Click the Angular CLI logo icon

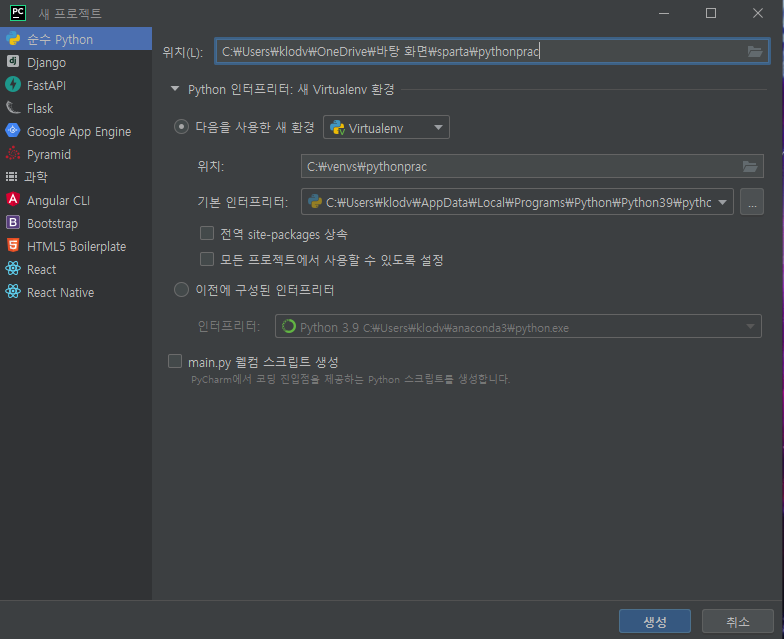pos(13,200)
